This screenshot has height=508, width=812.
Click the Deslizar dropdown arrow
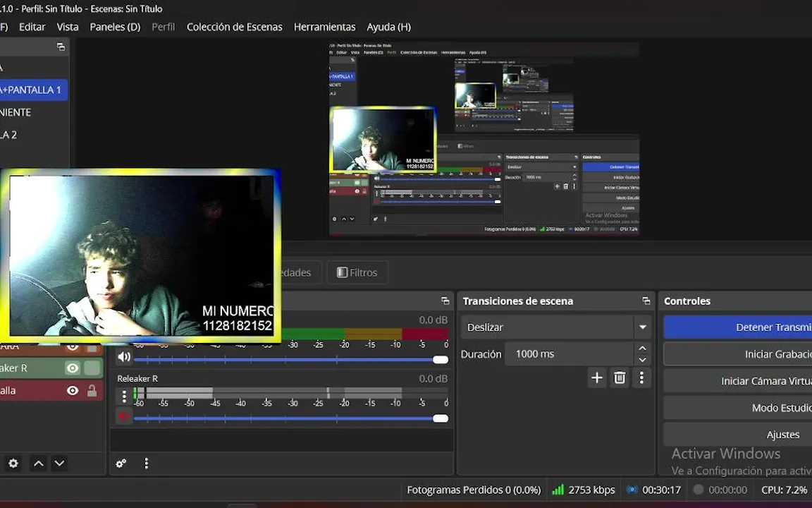pyautogui.click(x=643, y=327)
